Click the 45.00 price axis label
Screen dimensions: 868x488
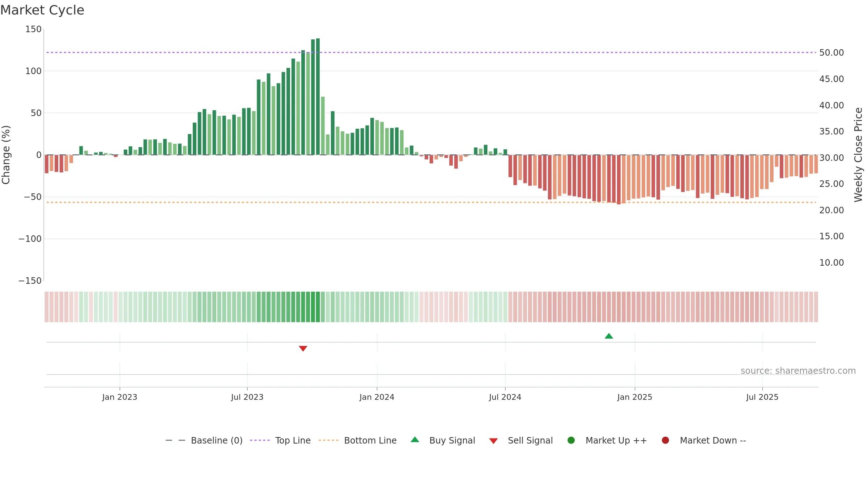pos(831,79)
